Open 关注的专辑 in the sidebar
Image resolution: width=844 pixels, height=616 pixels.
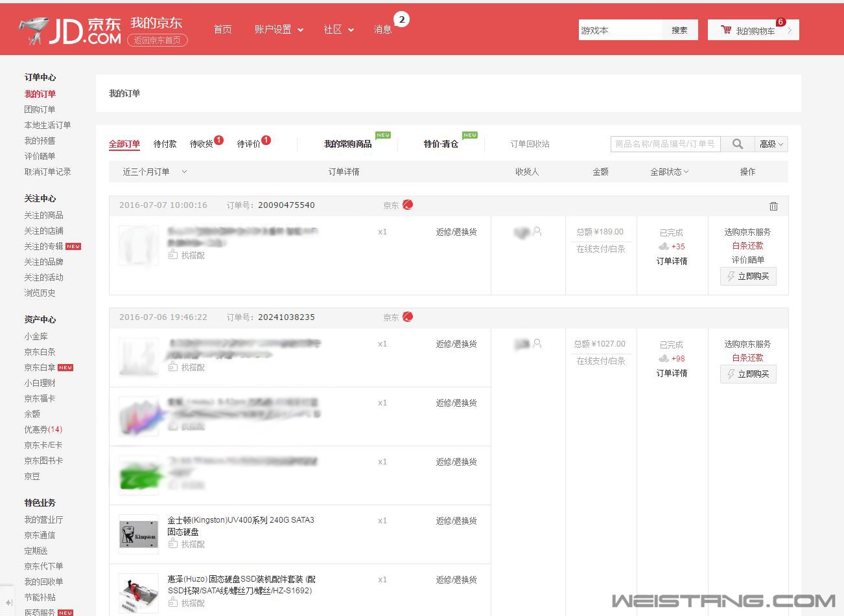(44, 246)
